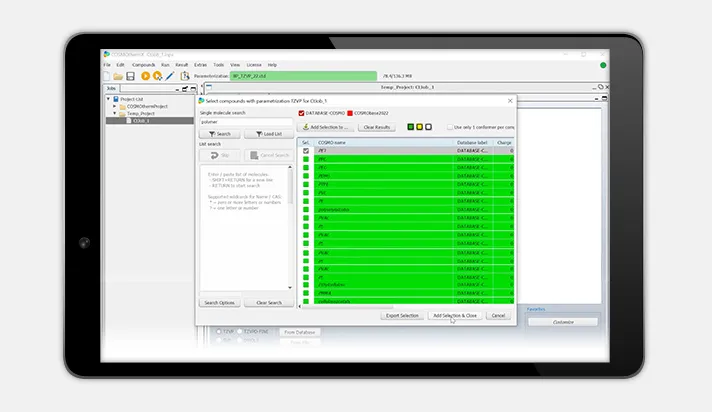Toggle the DATABASE-COSMO checkbox

[x=302, y=113]
